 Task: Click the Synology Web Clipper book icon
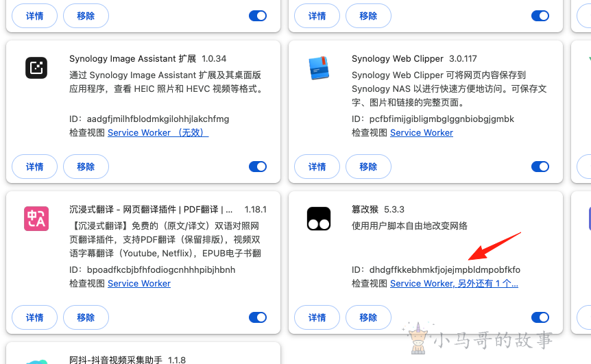[x=319, y=68]
